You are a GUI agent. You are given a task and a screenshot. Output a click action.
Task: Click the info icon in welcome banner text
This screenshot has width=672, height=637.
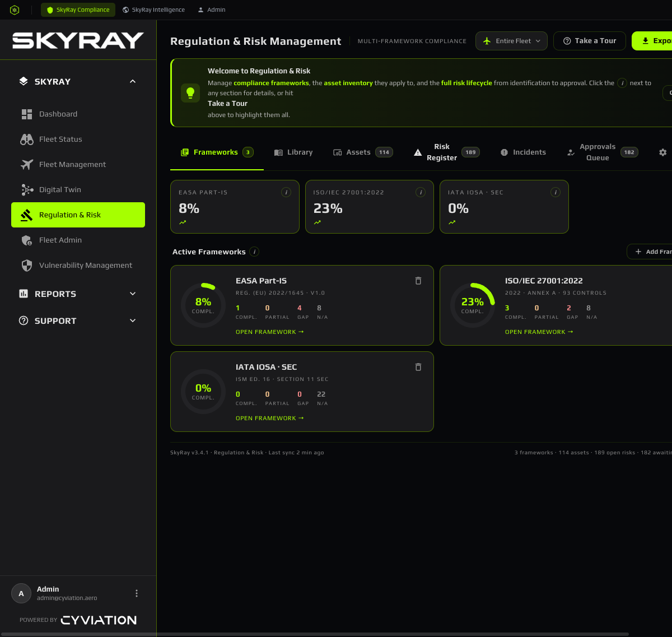[622, 83]
